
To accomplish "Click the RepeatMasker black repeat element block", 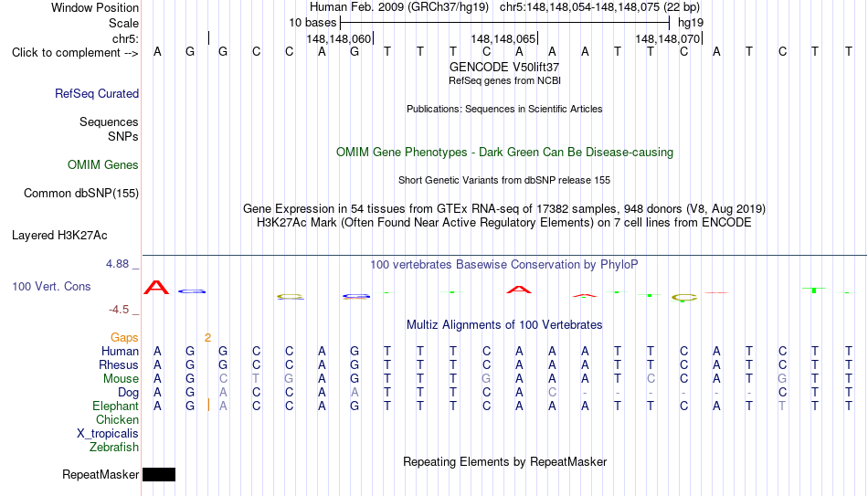I will [159, 474].
